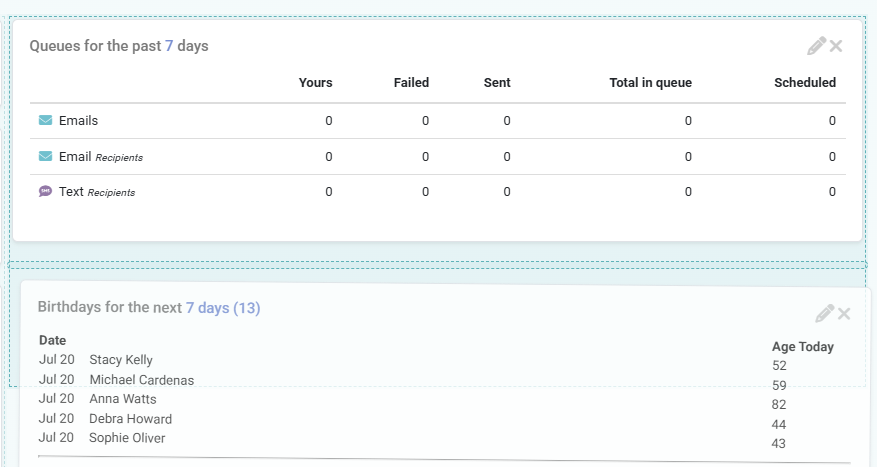Viewport: 877px width, 467px height.
Task: Open Sophie Oliver birthday entry
Action: tap(127, 438)
